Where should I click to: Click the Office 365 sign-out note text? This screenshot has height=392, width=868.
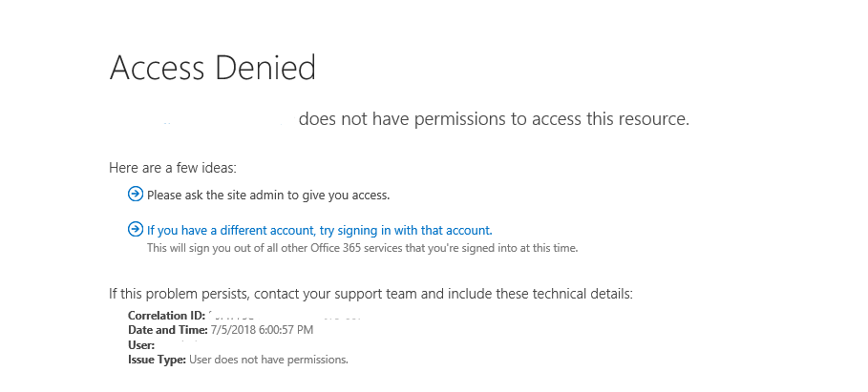click(x=362, y=248)
